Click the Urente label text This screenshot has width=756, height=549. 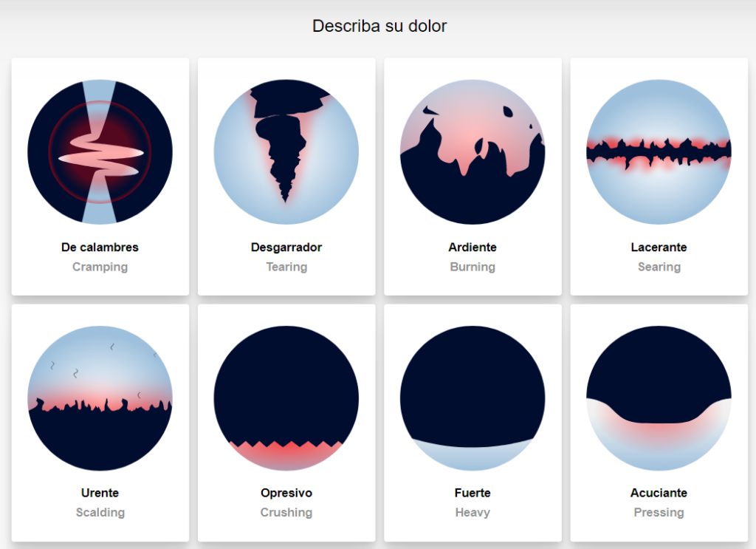click(100, 493)
